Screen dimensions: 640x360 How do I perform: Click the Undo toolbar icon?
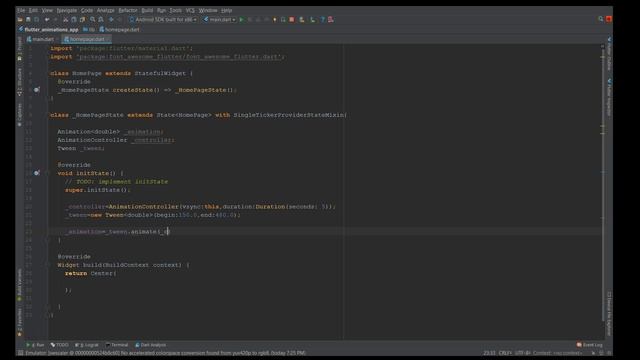coord(47,20)
